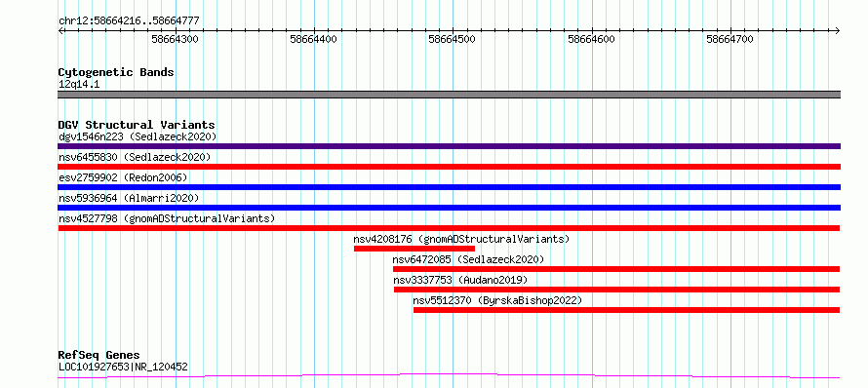Select the nsv5936964 (Almarri2020) label
Screen dimensions: 868x388
[x=129, y=198]
